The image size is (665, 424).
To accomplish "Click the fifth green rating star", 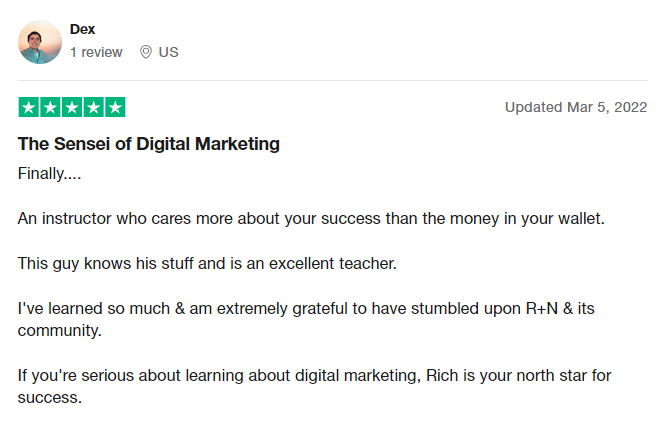I will 115,107.
